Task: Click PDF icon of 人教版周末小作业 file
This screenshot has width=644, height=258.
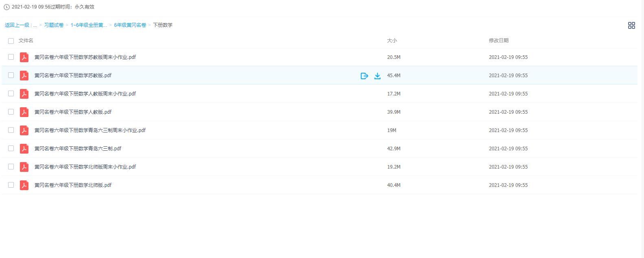Action: 24,94
